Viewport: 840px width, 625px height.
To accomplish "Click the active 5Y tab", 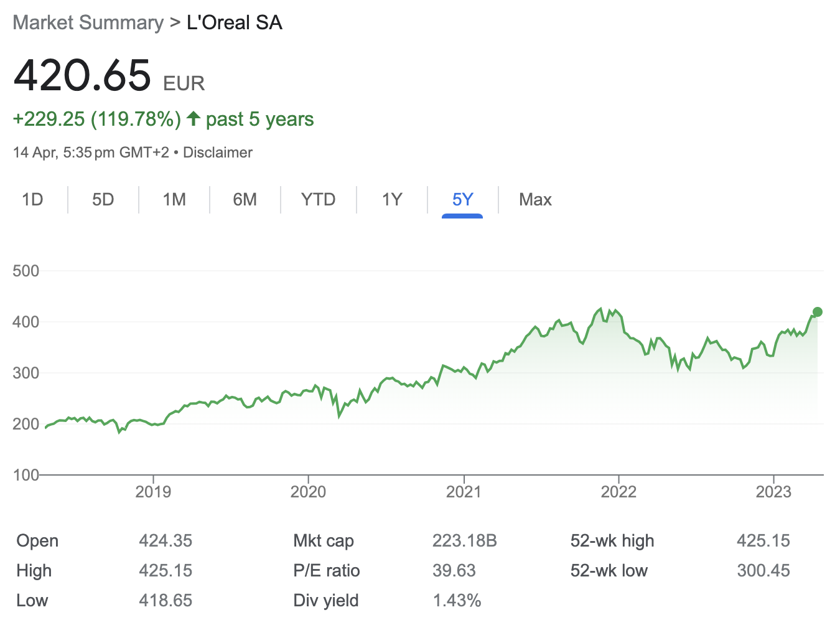I will click(x=462, y=200).
